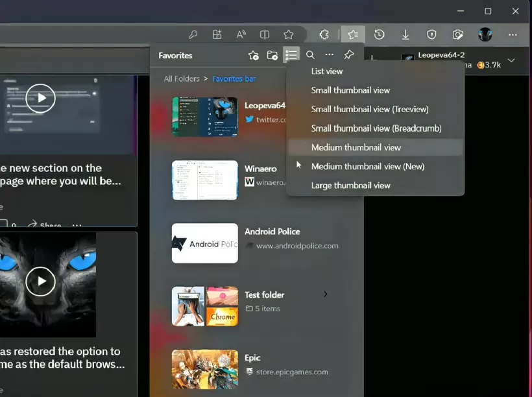Select Large thumbnail view
Viewport: 532px width, 397px height.
click(x=375, y=186)
